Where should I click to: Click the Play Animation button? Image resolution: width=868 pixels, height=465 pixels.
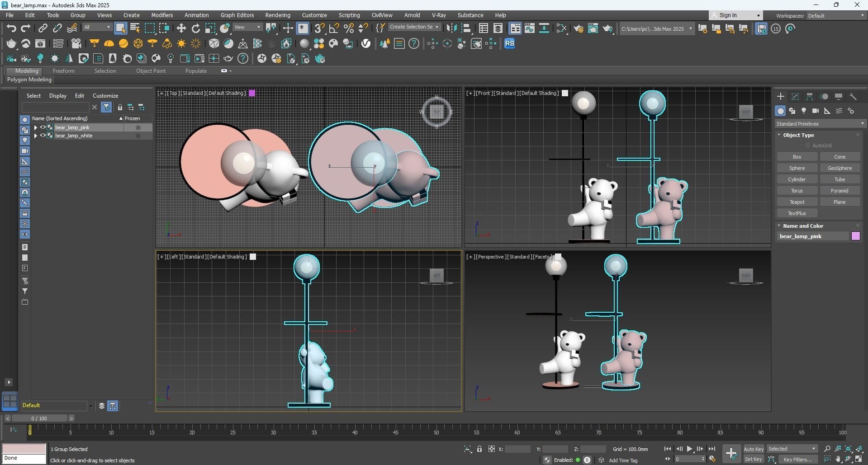tap(690, 449)
